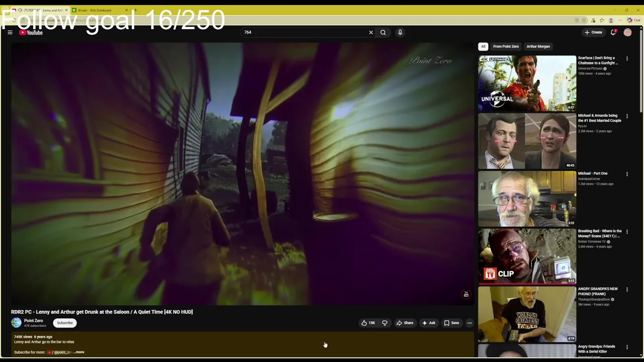Select the All filter chip
The height and width of the screenshot is (362, 644).
coord(483,46)
